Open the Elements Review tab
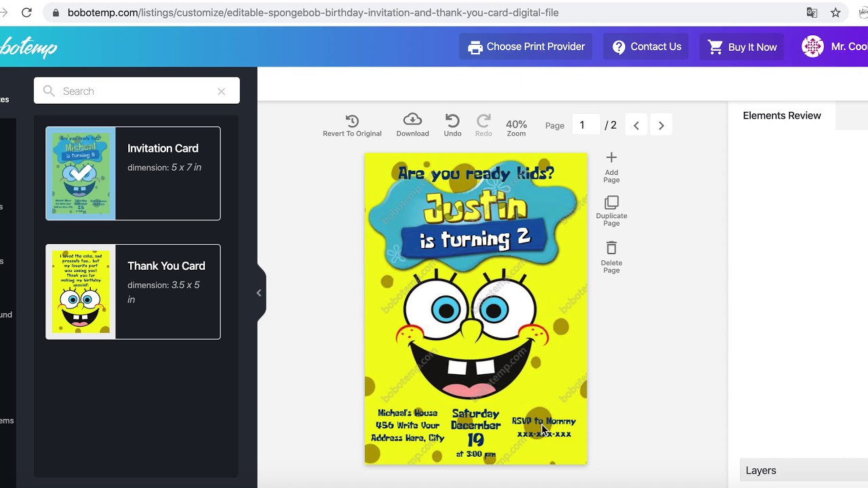868x488 pixels. coord(782,116)
